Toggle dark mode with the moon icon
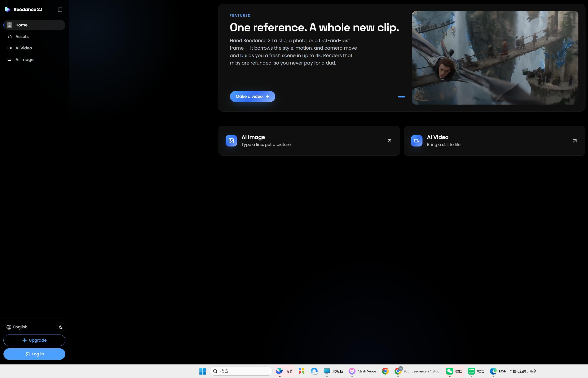Screen dimensions: 588x378 tap(61, 327)
